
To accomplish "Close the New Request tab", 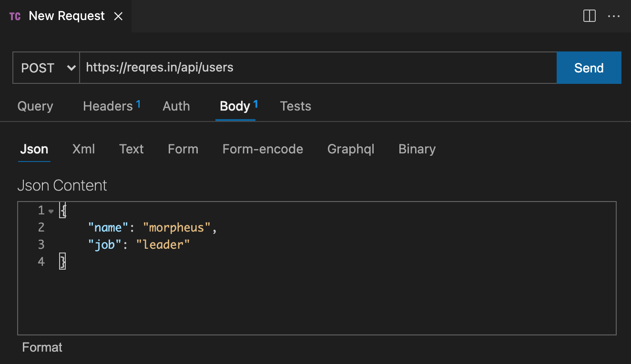I will [119, 16].
